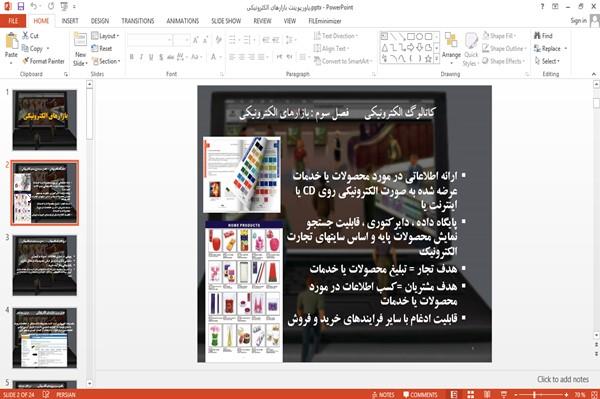Open the REVIEW tab
This screenshot has width=600, height=399.
pyautogui.click(x=262, y=21)
